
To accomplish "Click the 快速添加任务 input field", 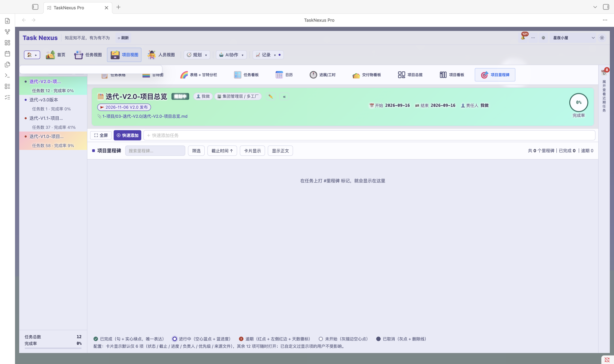I will pos(369,135).
